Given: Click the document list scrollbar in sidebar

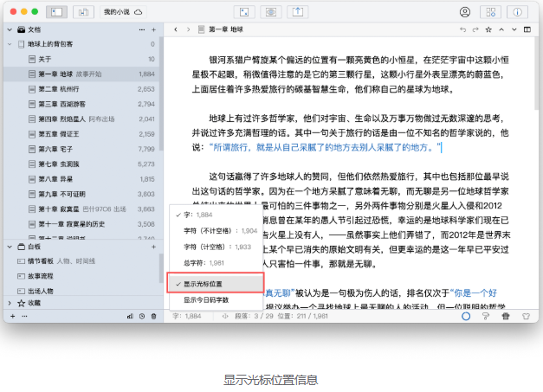Looking at the screenshot, I should (161, 93).
